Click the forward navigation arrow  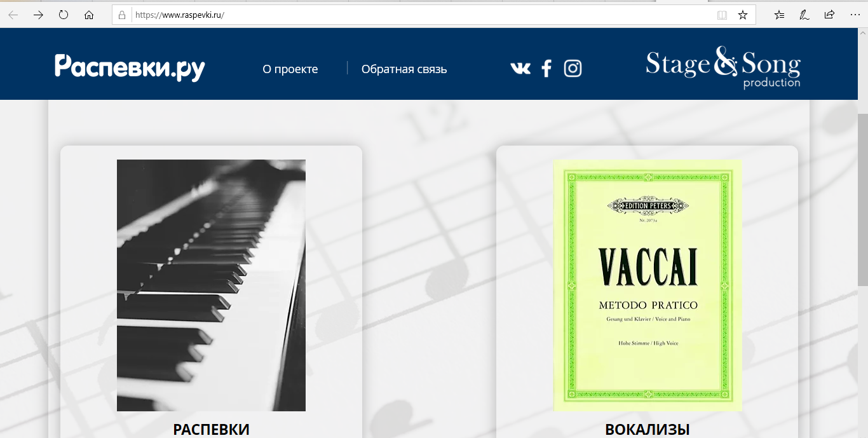click(38, 15)
